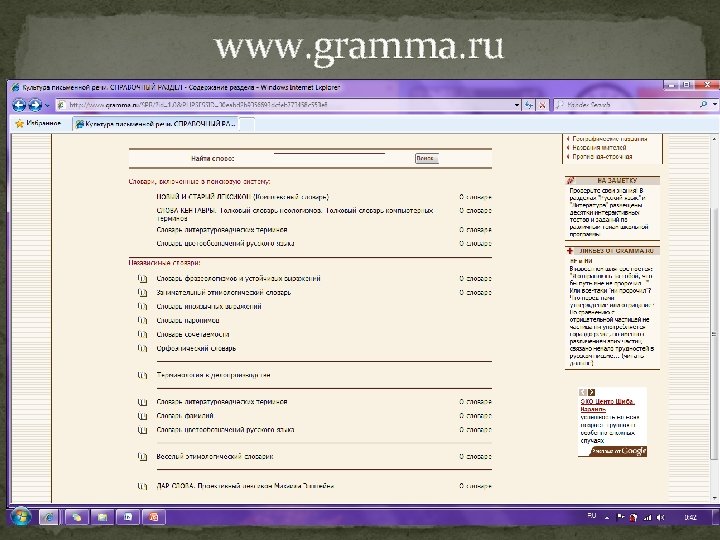Click the Action Center flag tray icon
The image size is (720, 540).
(x=620, y=518)
